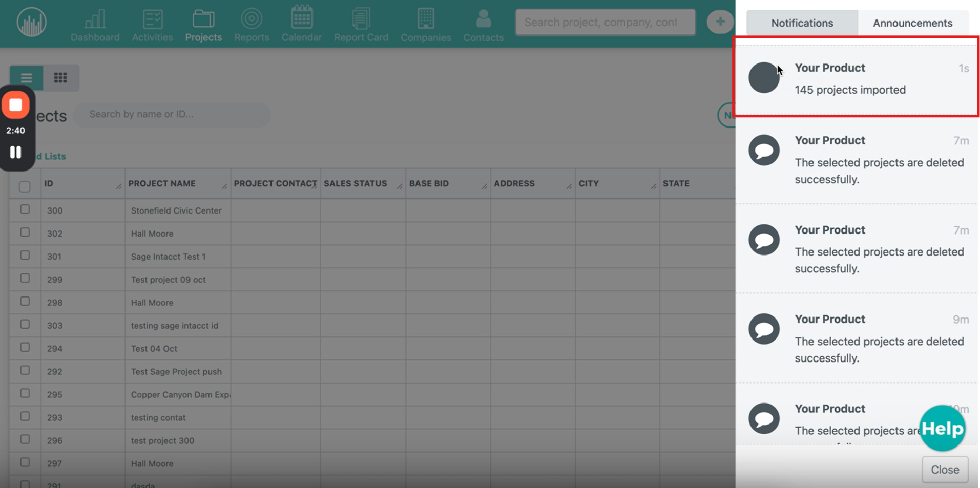Click the Search by name or ID field

click(x=172, y=114)
